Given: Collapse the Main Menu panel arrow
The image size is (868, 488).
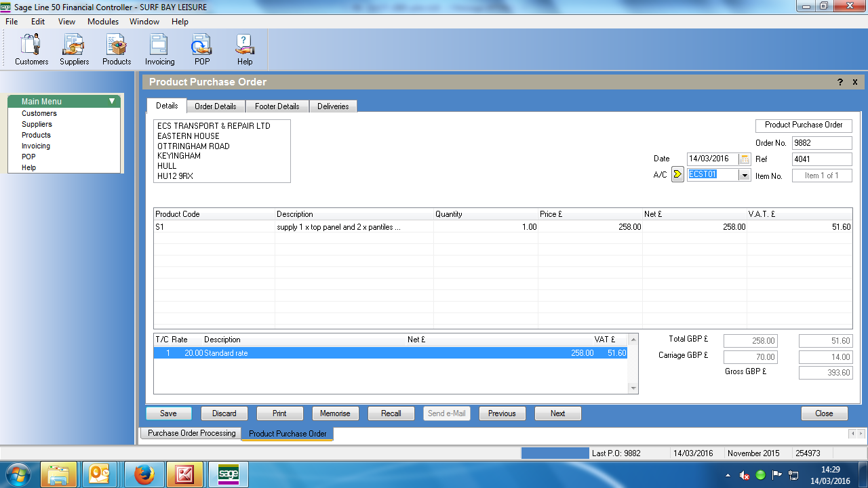Looking at the screenshot, I should [x=112, y=102].
